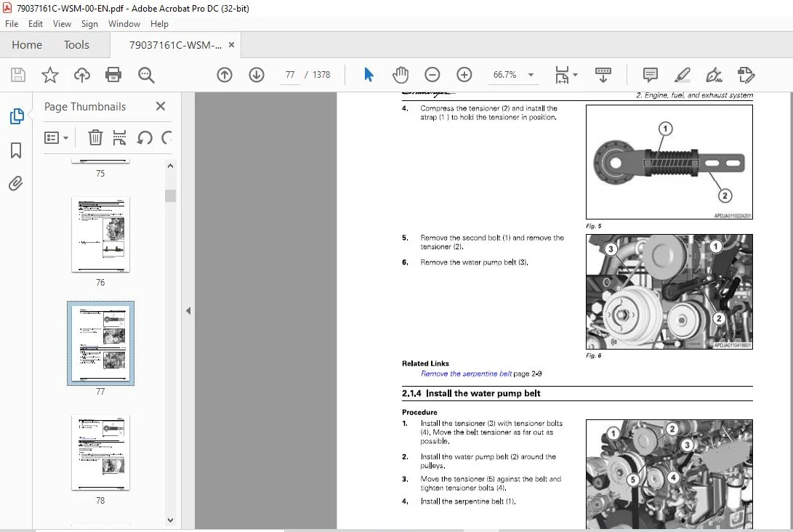Delete selected page with trash icon

[x=95, y=137]
